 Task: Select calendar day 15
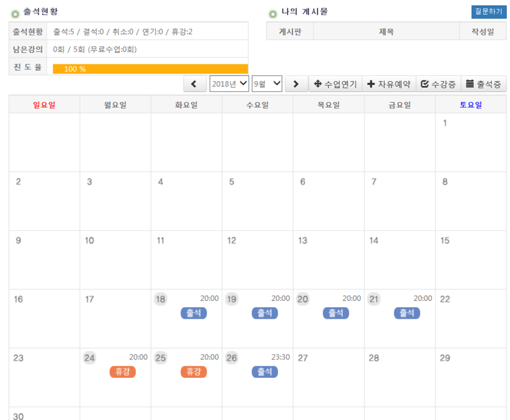point(445,240)
